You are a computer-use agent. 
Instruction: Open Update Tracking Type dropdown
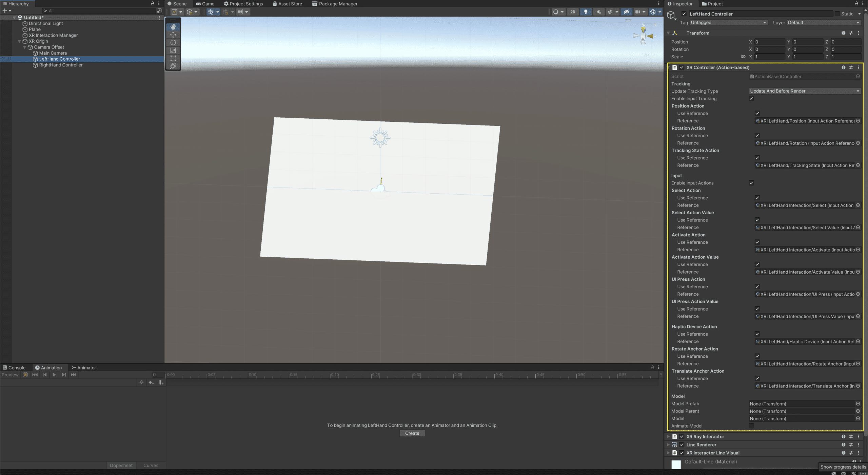tap(805, 91)
